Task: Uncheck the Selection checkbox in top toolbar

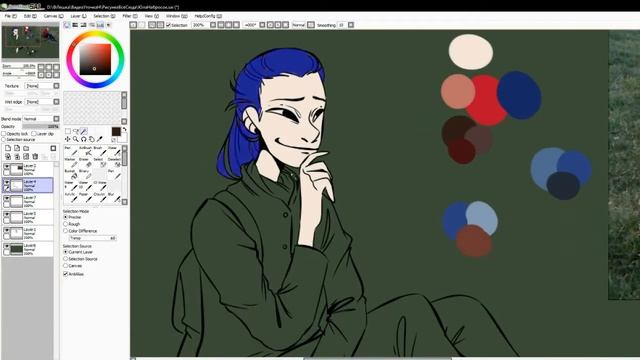Action: 168,25
